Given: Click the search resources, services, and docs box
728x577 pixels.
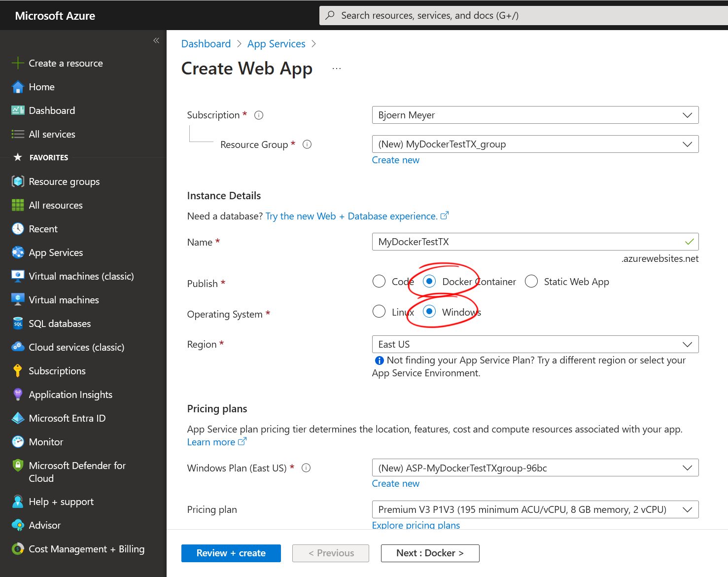Looking at the screenshot, I should pos(523,15).
